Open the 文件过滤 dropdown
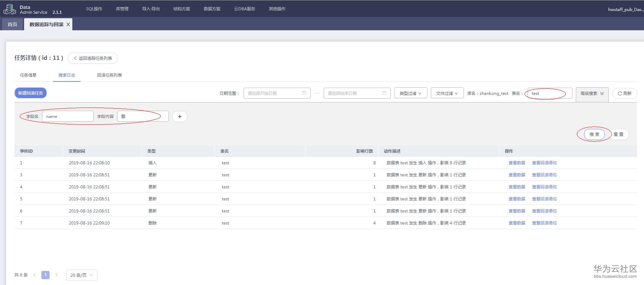Screen dimensions: 644x285 pyautogui.click(x=447, y=93)
